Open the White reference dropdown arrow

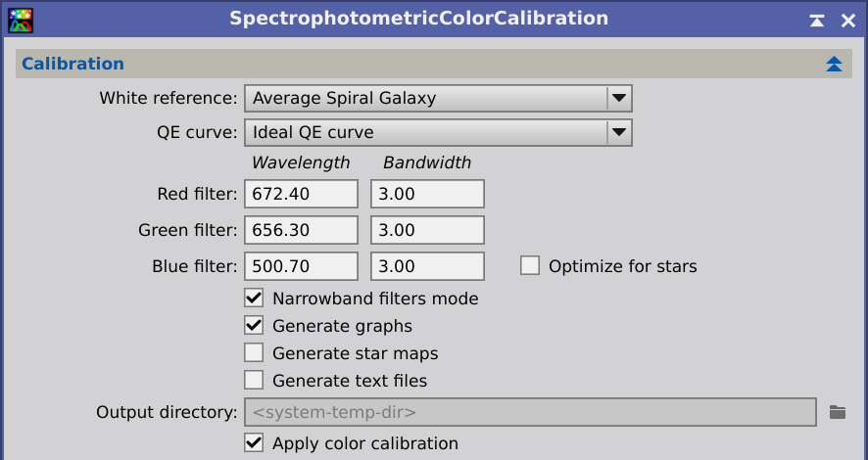click(x=619, y=99)
